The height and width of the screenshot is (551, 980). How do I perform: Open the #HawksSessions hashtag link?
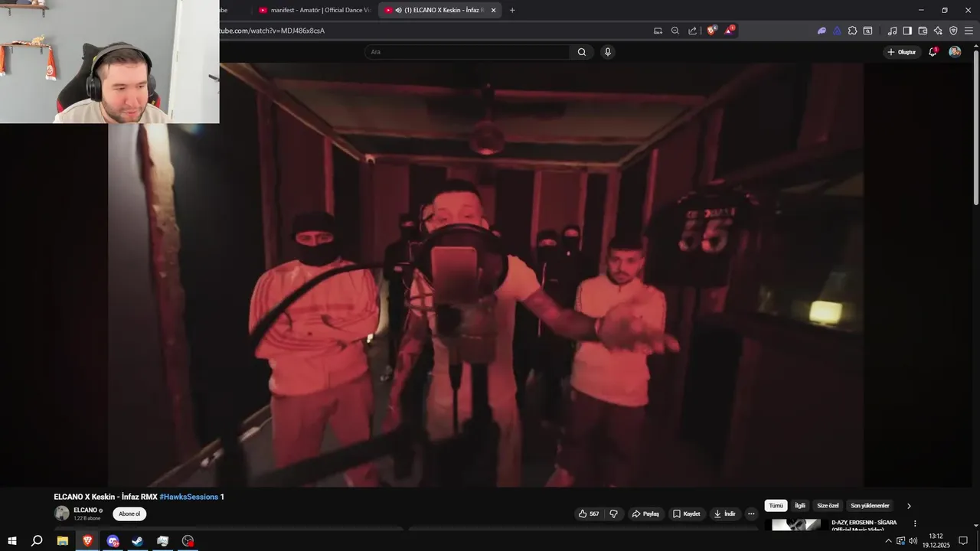[x=189, y=497]
